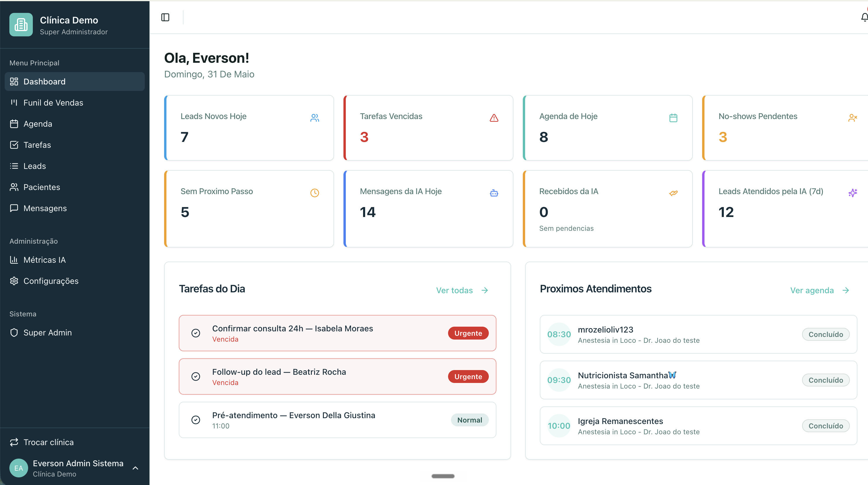Click the handshake icon on Recebidos da IA card
868x485 pixels.
673,193
